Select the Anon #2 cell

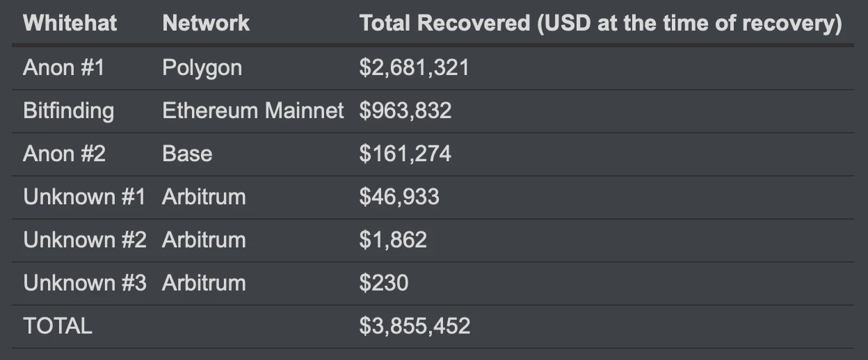64,154
